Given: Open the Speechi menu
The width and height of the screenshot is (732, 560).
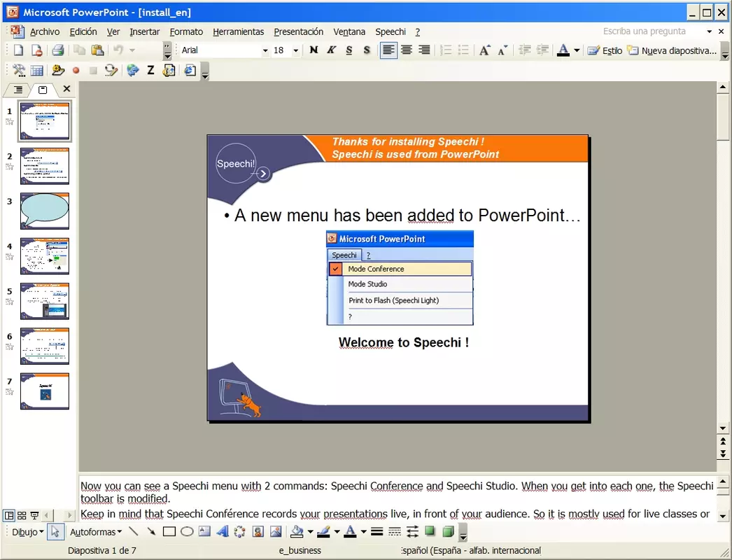Looking at the screenshot, I should click(x=390, y=31).
